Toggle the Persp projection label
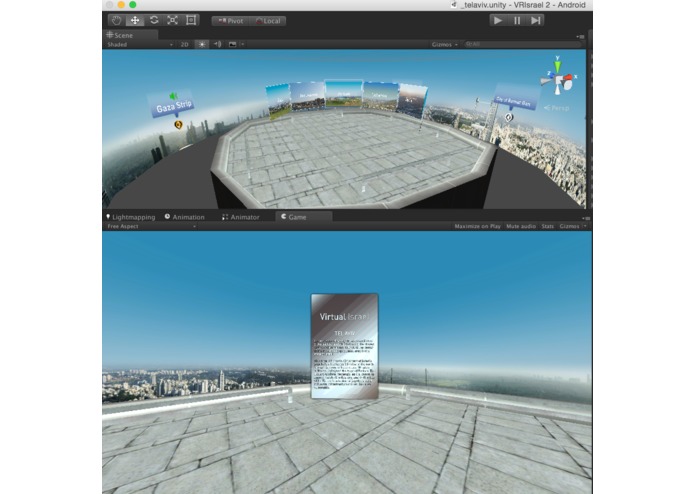 (556, 108)
